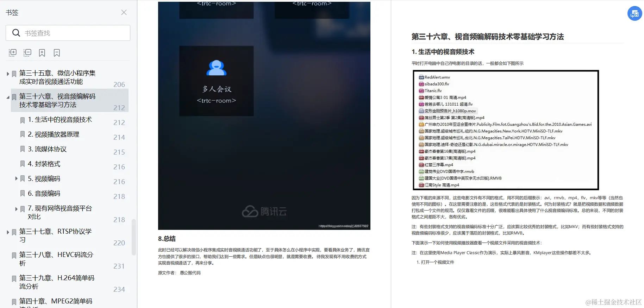Viewport: 644px width, 308px height.
Task: Click page number 231 in bookmarks
Action: [x=119, y=266]
